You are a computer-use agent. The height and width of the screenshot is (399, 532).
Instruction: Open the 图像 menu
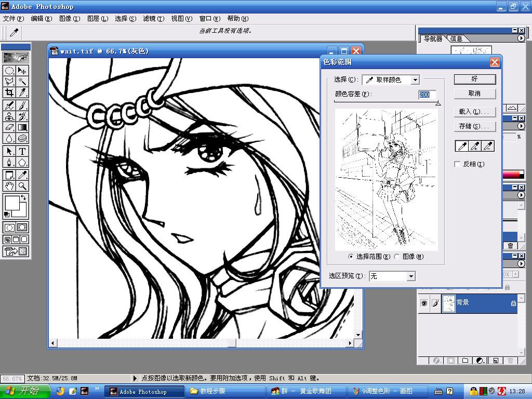tap(70, 19)
